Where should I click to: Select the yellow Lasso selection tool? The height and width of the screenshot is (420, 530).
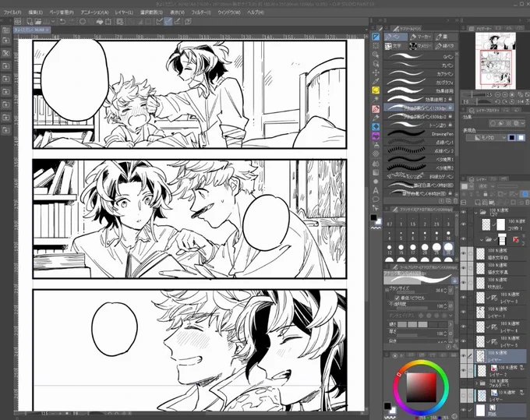click(x=376, y=90)
